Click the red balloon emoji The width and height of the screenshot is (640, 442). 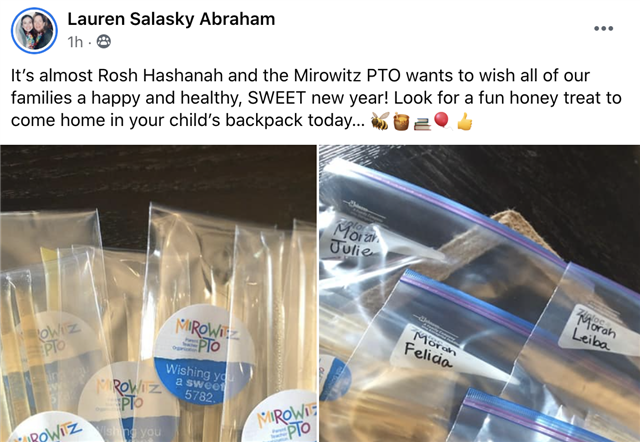(x=442, y=121)
